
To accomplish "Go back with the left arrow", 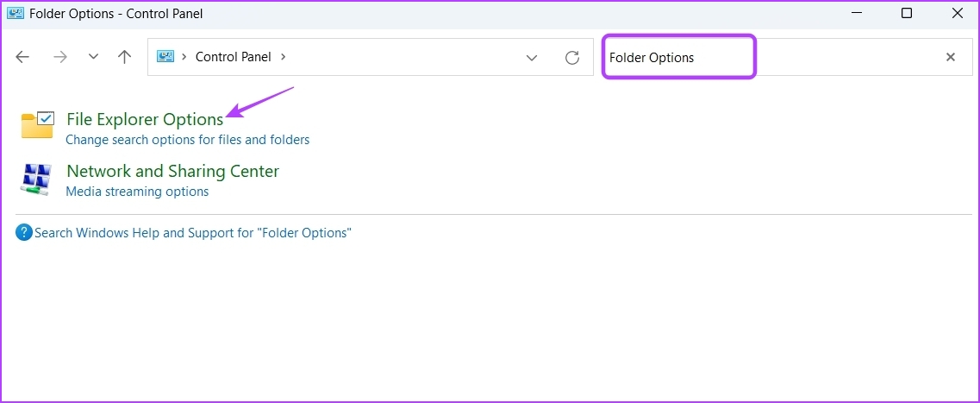I will click(x=22, y=57).
